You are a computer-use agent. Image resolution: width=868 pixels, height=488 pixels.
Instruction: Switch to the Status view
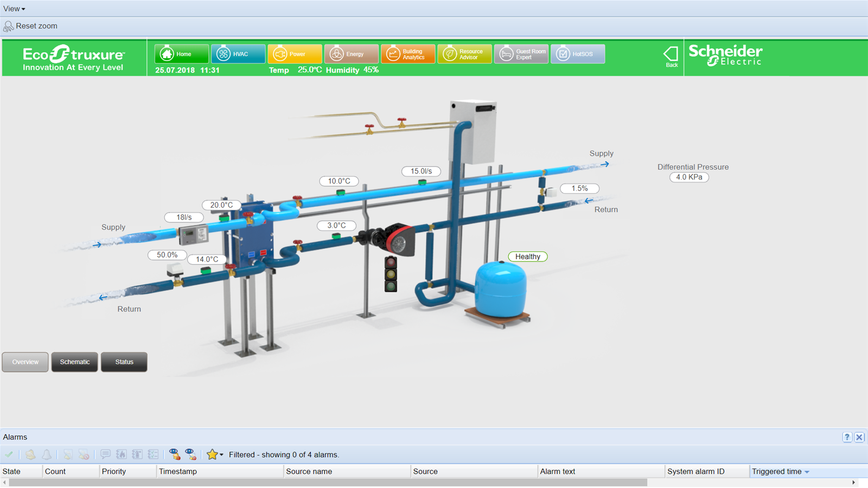tap(124, 362)
